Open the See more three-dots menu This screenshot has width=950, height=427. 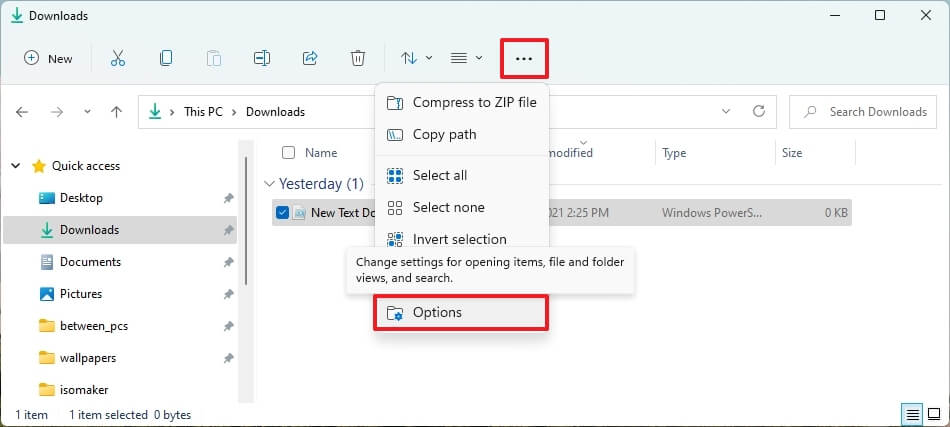coord(524,58)
